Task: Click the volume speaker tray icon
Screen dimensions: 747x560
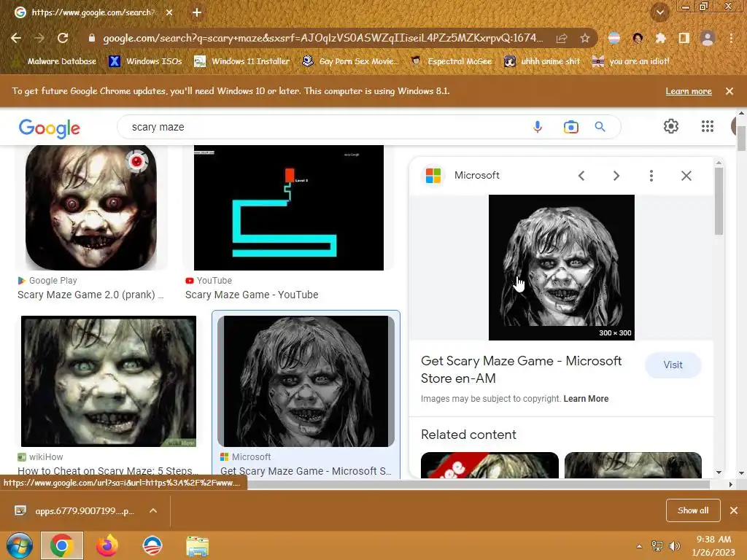Action: pyautogui.click(x=675, y=546)
